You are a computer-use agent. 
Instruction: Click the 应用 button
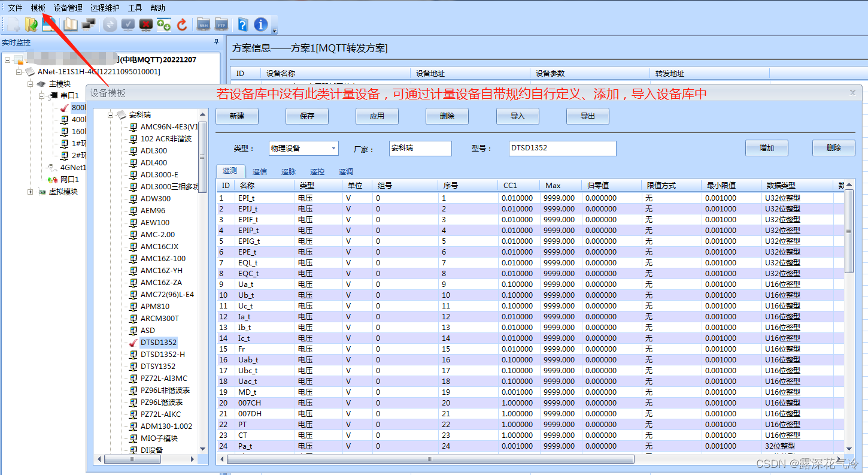[x=377, y=116]
